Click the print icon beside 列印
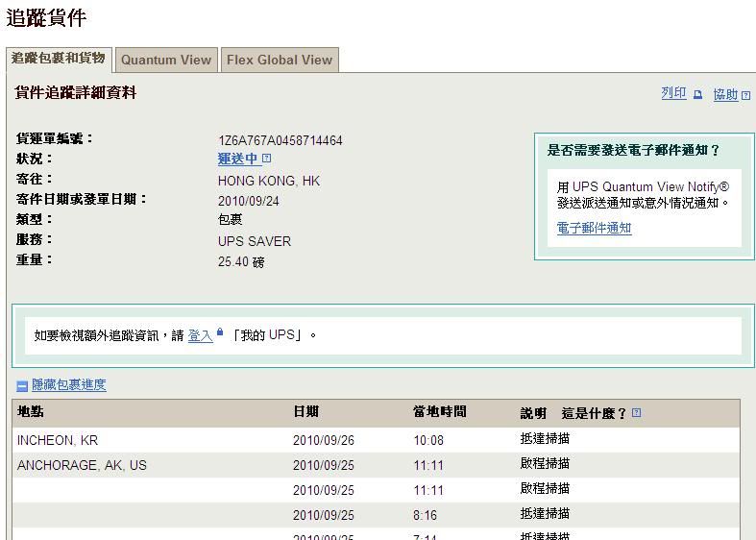The width and height of the screenshot is (756, 540). [x=697, y=94]
